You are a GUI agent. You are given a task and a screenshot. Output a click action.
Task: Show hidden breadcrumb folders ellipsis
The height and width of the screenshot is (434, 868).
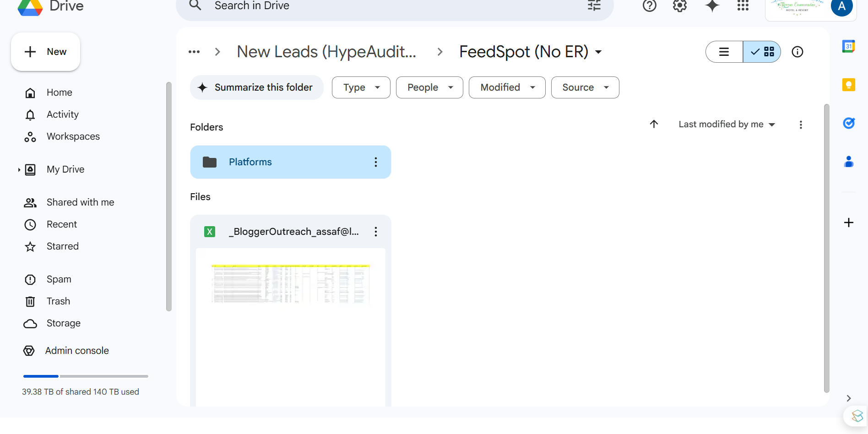point(194,52)
